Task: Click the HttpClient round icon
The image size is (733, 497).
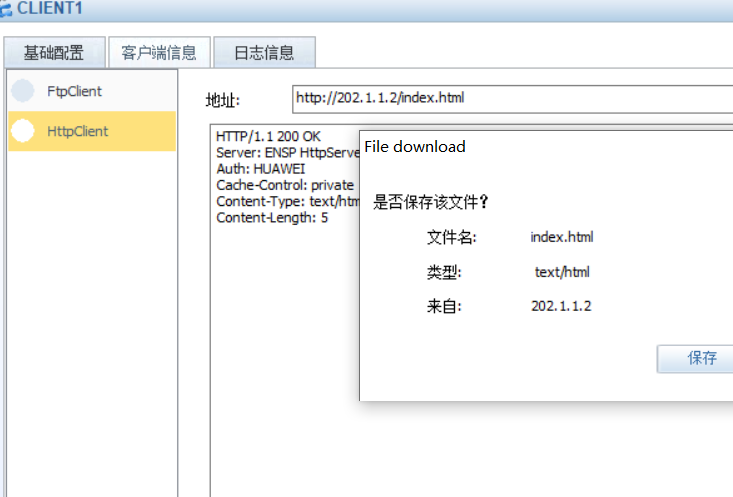Action: click(22, 131)
